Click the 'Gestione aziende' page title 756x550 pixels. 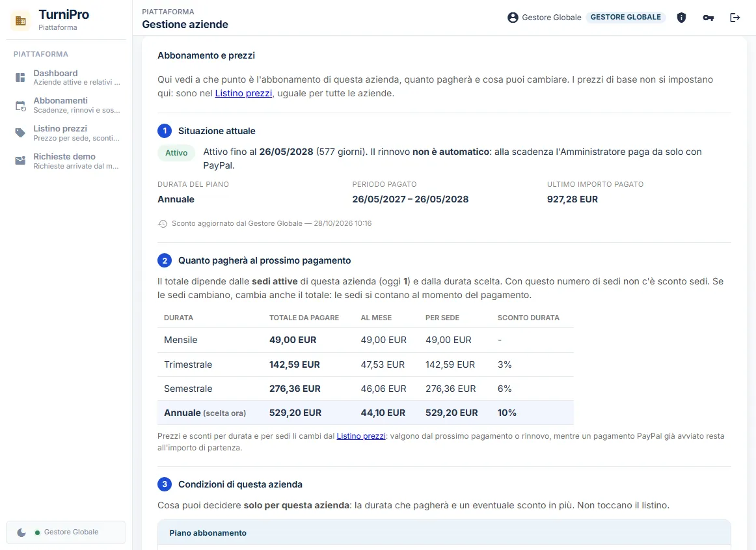pos(185,25)
